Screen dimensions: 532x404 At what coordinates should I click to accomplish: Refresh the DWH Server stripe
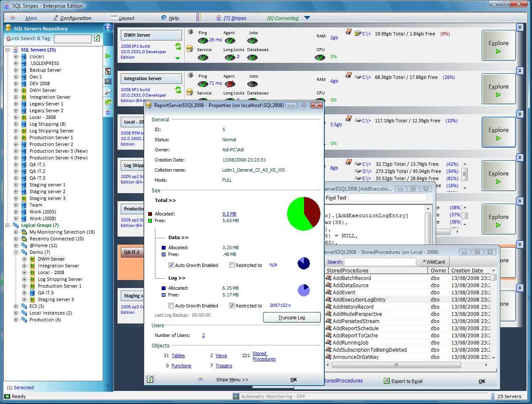click(x=178, y=46)
